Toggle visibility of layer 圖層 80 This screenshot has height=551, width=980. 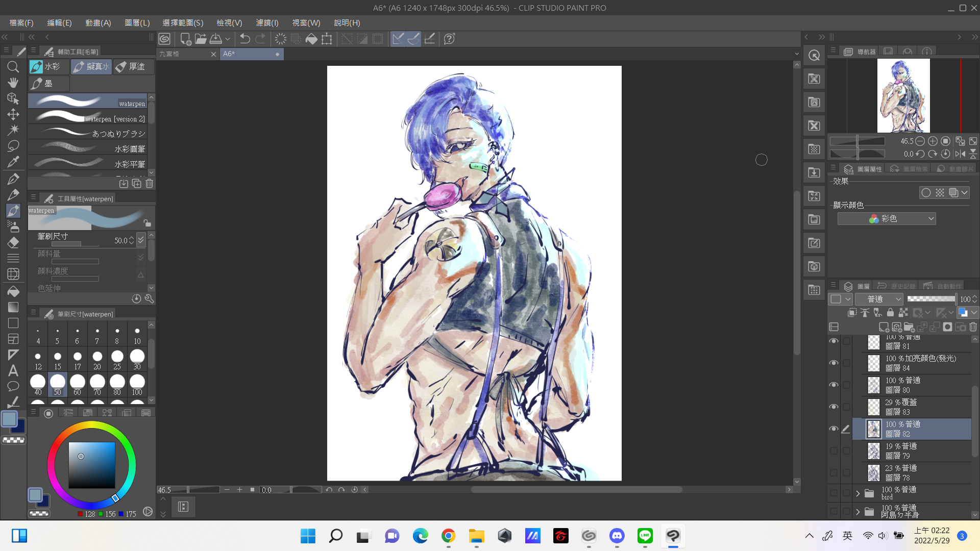pos(834,385)
